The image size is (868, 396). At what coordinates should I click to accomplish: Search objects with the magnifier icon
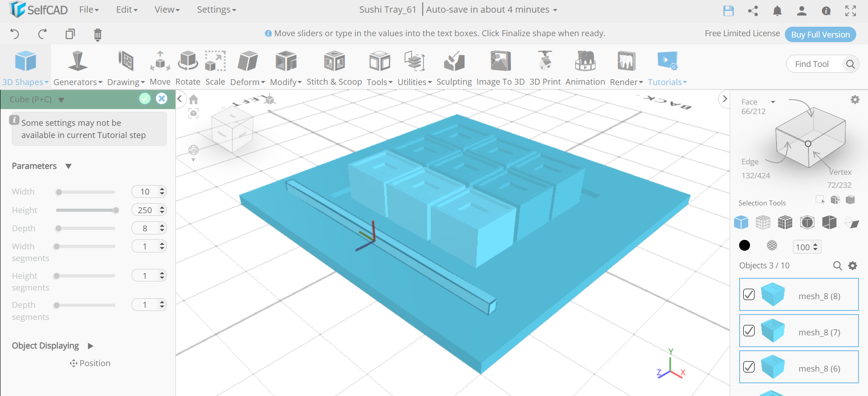[x=837, y=266]
